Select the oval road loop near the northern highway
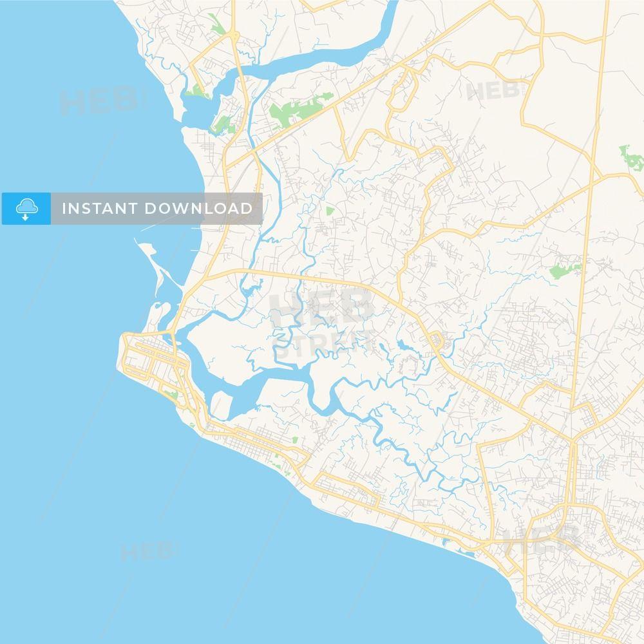The width and height of the screenshot is (644, 644). [401, 90]
